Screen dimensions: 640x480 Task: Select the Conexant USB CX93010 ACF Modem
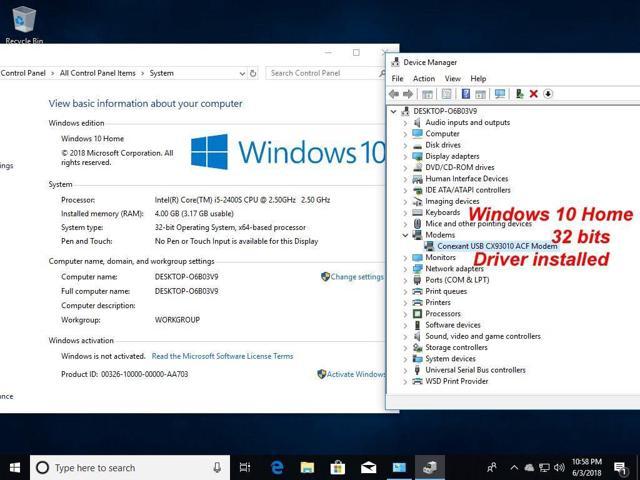[x=496, y=246]
